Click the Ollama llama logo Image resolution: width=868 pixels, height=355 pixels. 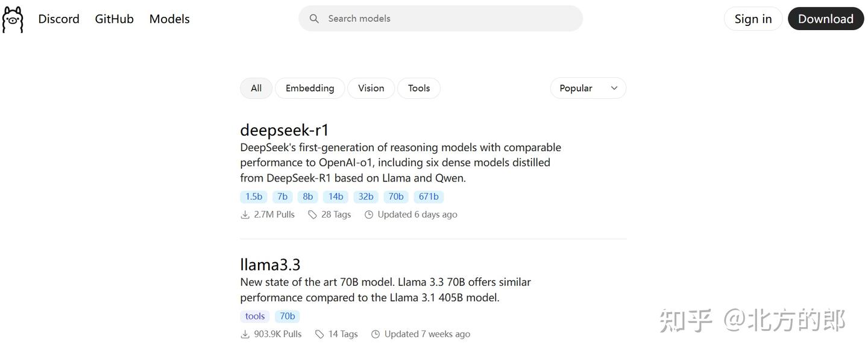coord(13,19)
